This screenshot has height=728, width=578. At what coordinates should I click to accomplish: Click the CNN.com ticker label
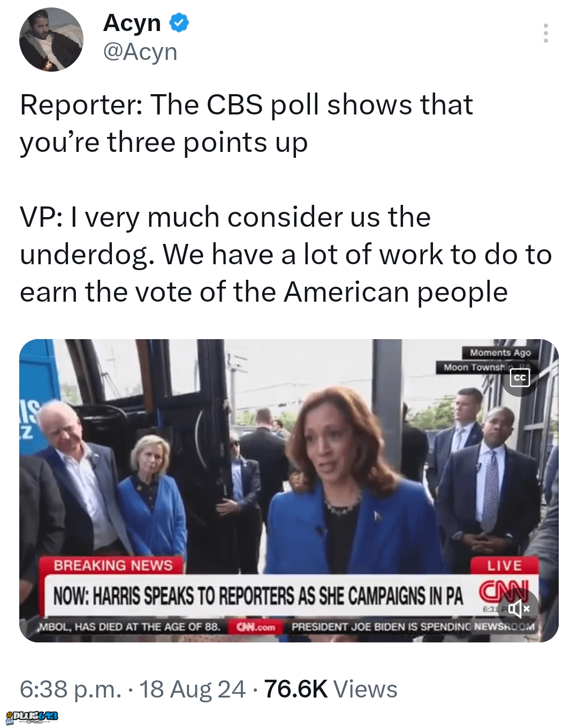(x=256, y=626)
